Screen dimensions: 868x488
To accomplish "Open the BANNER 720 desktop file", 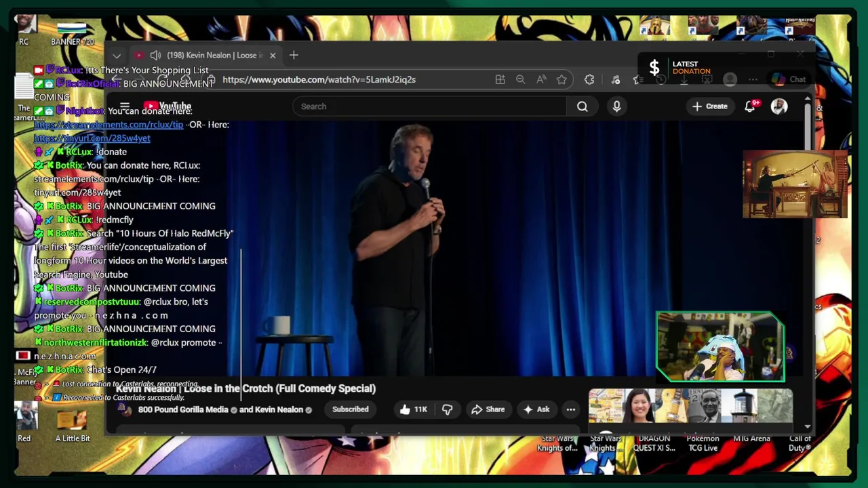I will [73, 34].
